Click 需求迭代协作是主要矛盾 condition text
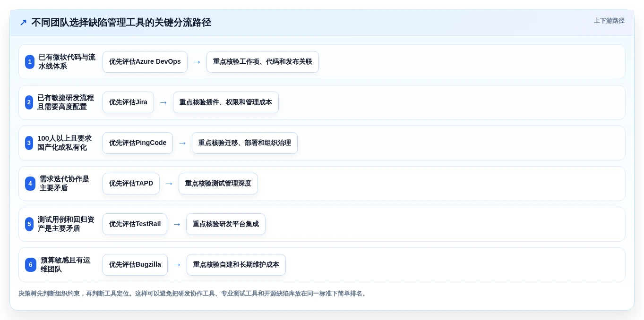Viewport: 644px width, 320px height. (64, 184)
